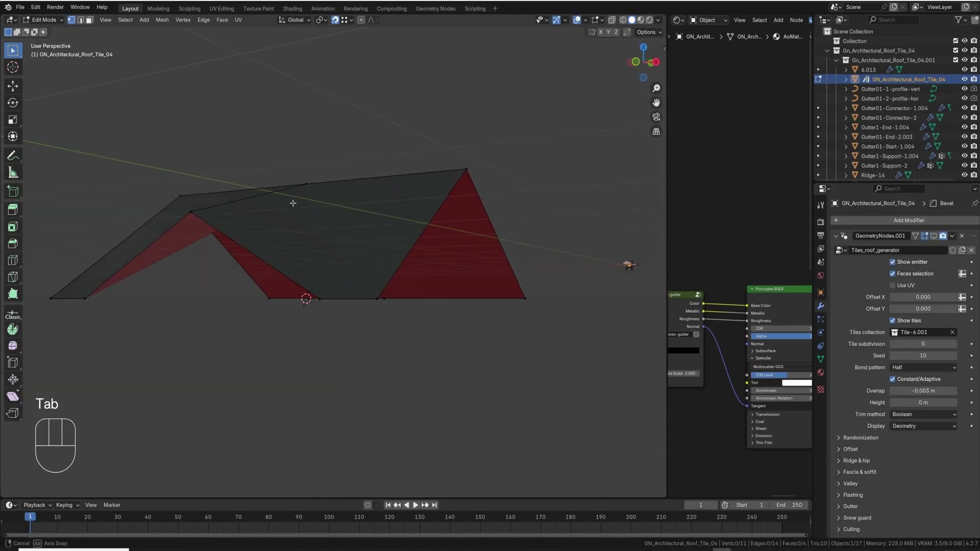This screenshot has width=980, height=551.
Task: Toggle the Constant/Adaptive checkbox
Action: pyautogui.click(x=892, y=379)
